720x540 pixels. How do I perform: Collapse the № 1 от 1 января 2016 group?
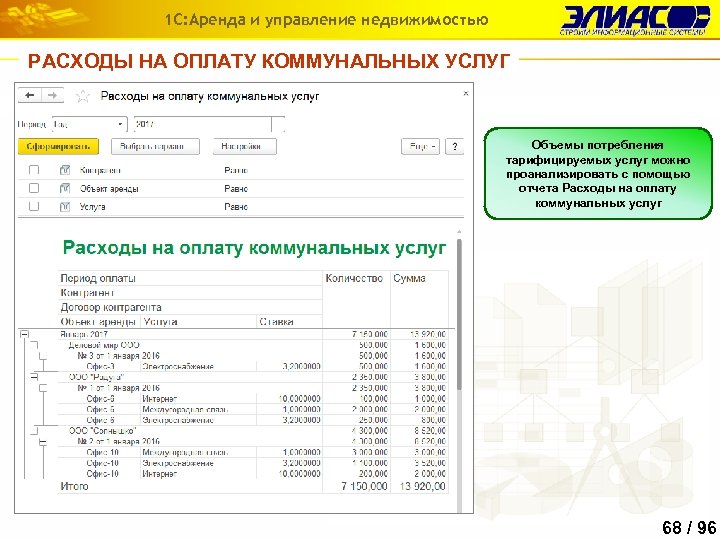pyautogui.click(x=43, y=388)
